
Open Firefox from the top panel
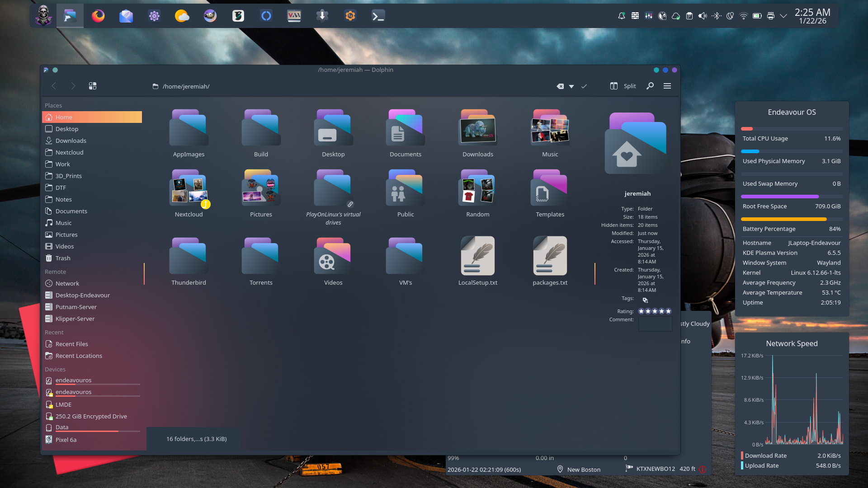pos(98,16)
